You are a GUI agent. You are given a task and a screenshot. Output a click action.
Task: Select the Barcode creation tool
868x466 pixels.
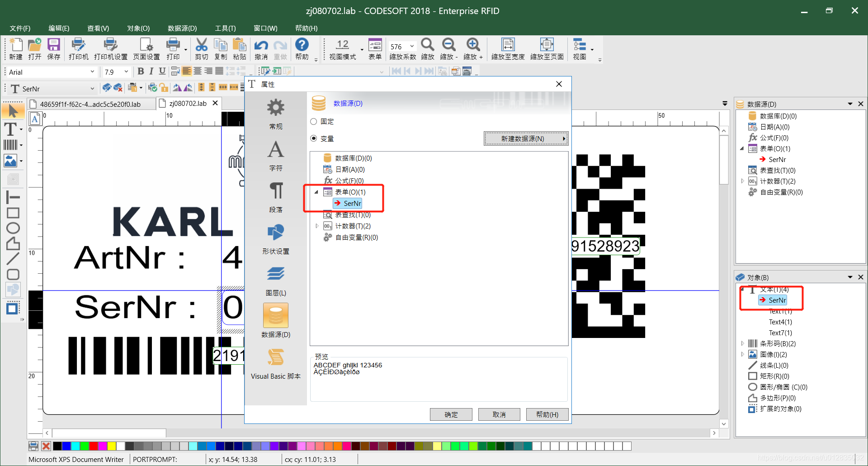tap(11, 145)
